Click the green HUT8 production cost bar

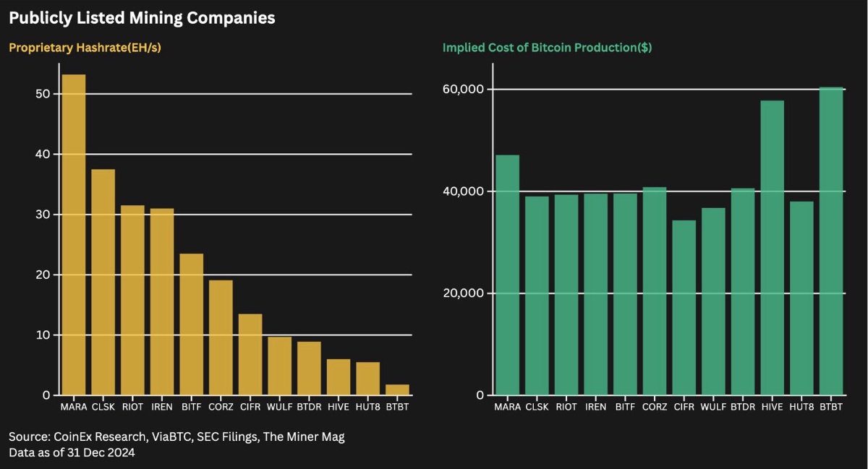801,298
